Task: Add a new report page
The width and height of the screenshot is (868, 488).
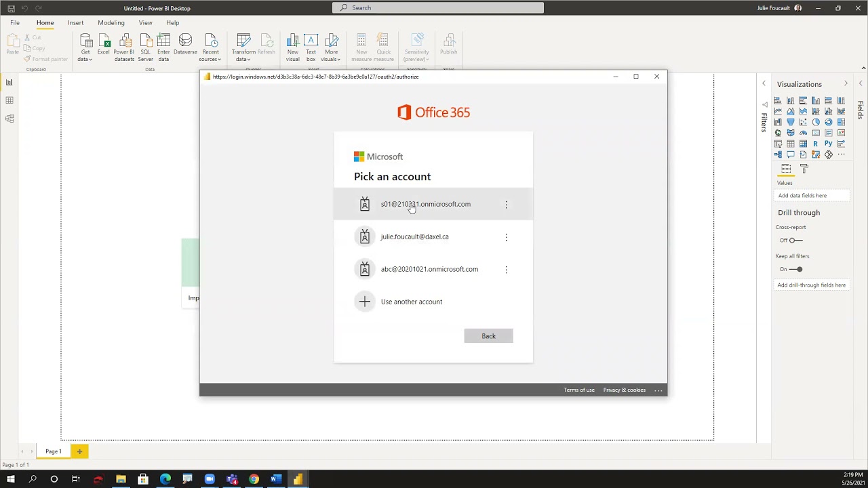Action: (x=79, y=451)
